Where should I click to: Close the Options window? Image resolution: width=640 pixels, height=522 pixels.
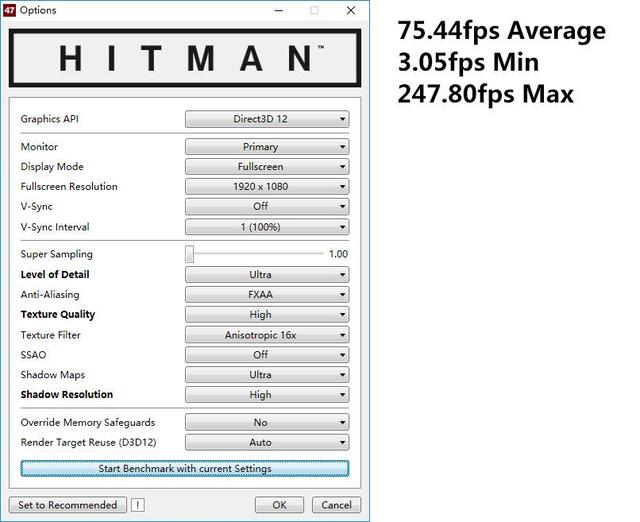point(351,11)
